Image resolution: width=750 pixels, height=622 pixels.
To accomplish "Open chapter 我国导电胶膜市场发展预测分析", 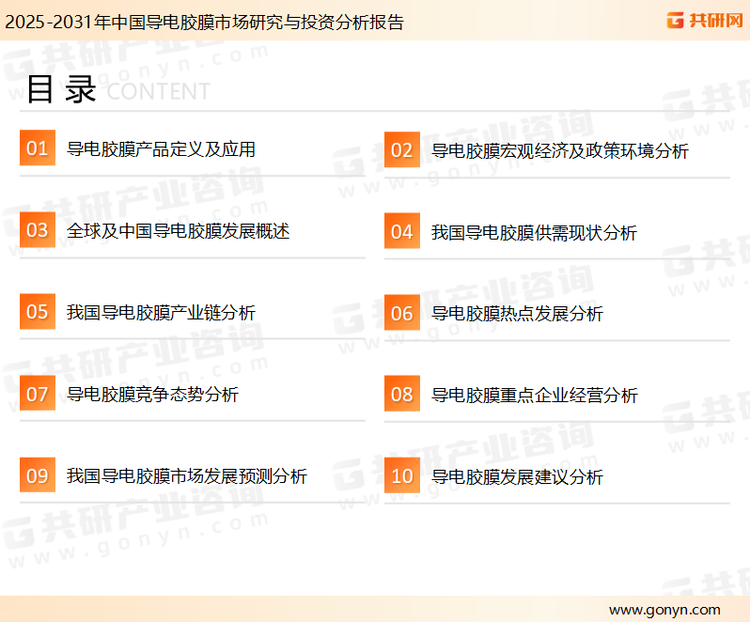I will (x=187, y=476).
